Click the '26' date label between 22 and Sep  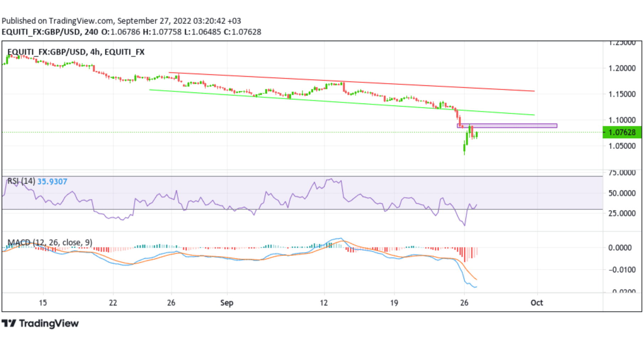pyautogui.click(x=171, y=303)
